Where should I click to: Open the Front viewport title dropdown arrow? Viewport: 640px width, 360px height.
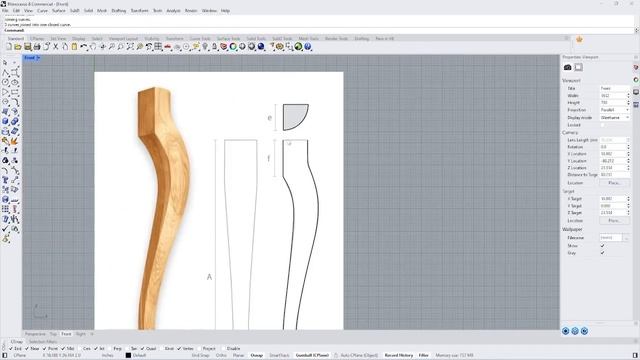pos(38,58)
